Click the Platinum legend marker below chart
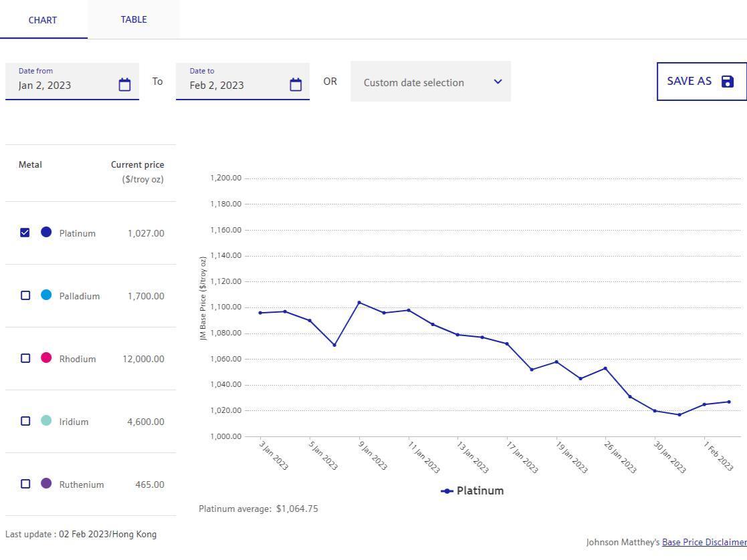Image resolution: width=747 pixels, height=560 pixels. pyautogui.click(x=447, y=491)
